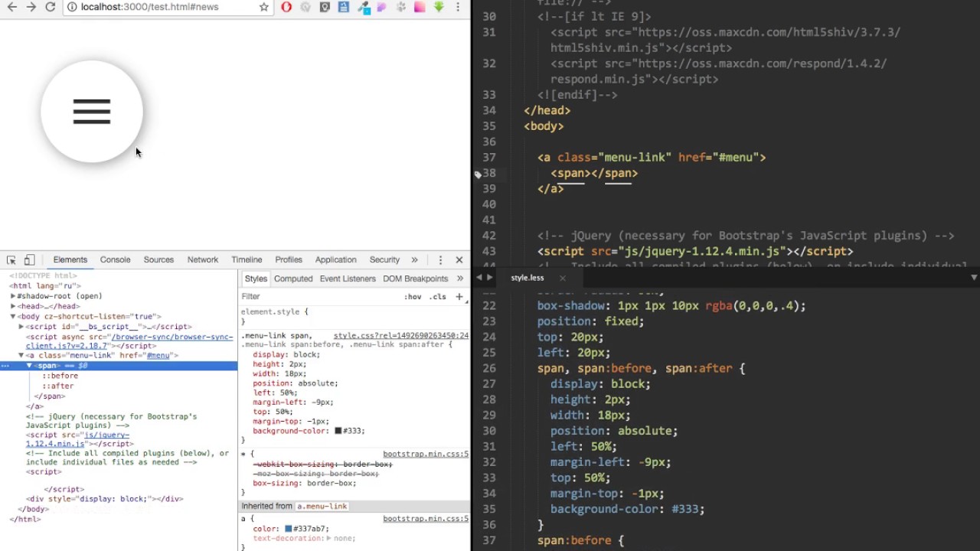Go back in the browser
The width and height of the screenshot is (980, 551).
[11, 7]
